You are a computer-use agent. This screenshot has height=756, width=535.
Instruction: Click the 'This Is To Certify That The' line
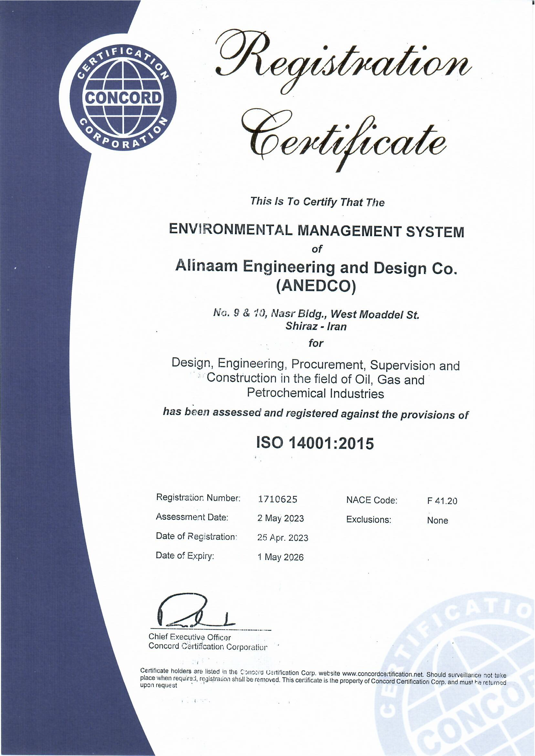pos(317,202)
